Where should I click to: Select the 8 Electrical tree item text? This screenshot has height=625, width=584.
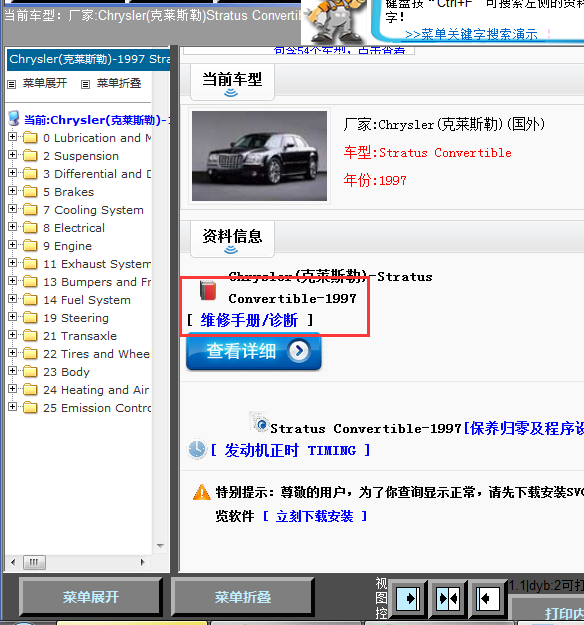pos(74,228)
